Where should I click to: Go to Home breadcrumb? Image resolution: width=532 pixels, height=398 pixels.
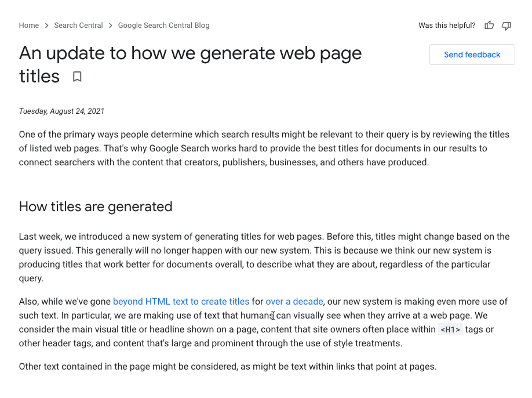point(29,26)
